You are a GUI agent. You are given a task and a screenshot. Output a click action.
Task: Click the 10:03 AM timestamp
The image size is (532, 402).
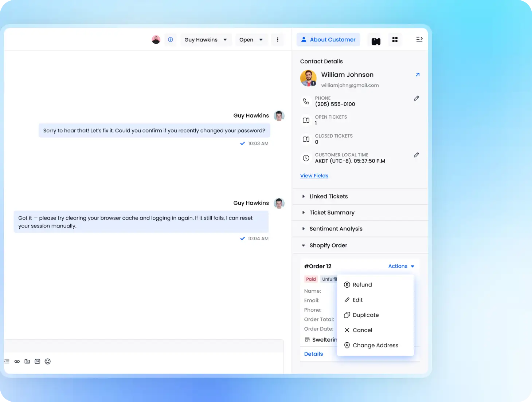[x=258, y=143]
